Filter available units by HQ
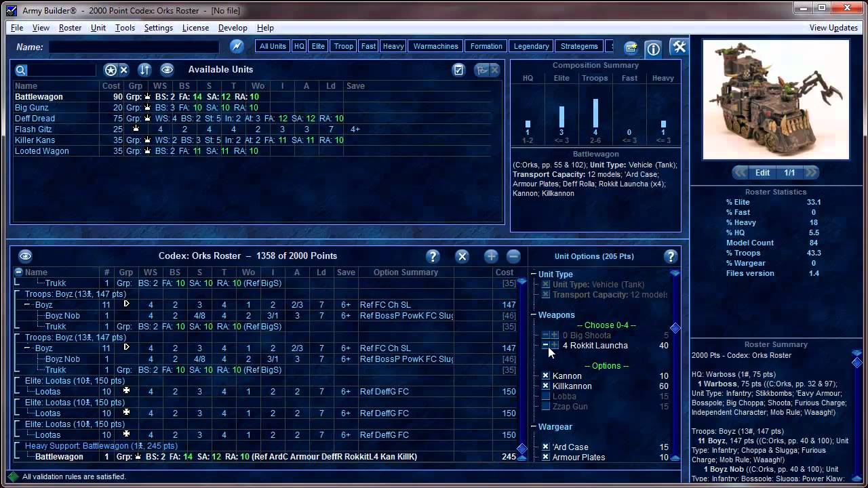The height and width of the screenshot is (488, 868). (299, 46)
